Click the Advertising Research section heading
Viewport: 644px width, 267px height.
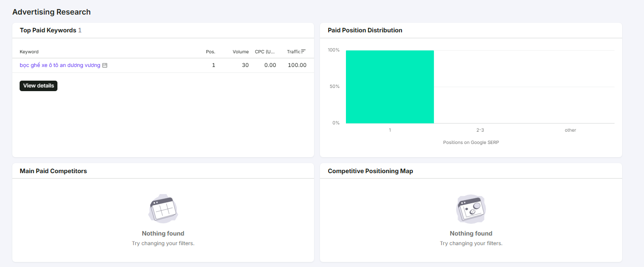coord(52,12)
